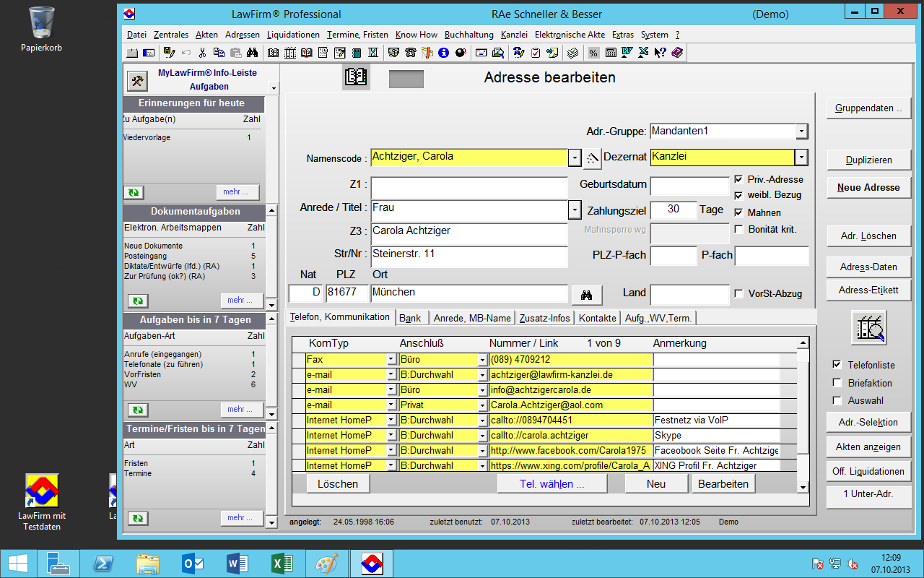
Task: Click the gray color box beside book icon
Action: tap(406, 79)
